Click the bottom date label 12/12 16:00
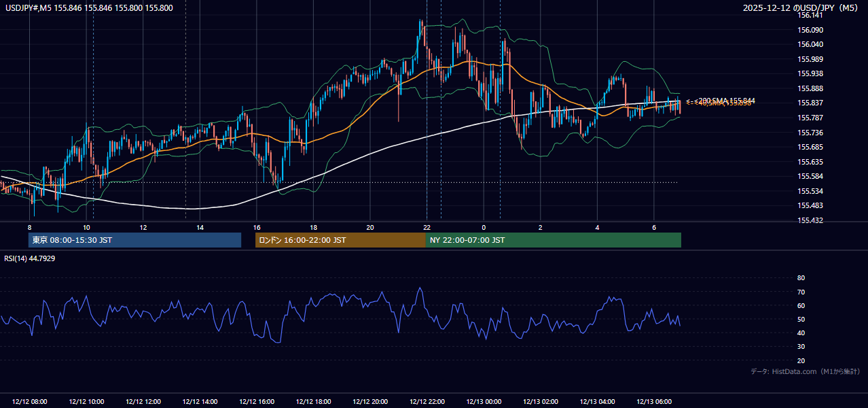 pyautogui.click(x=257, y=402)
